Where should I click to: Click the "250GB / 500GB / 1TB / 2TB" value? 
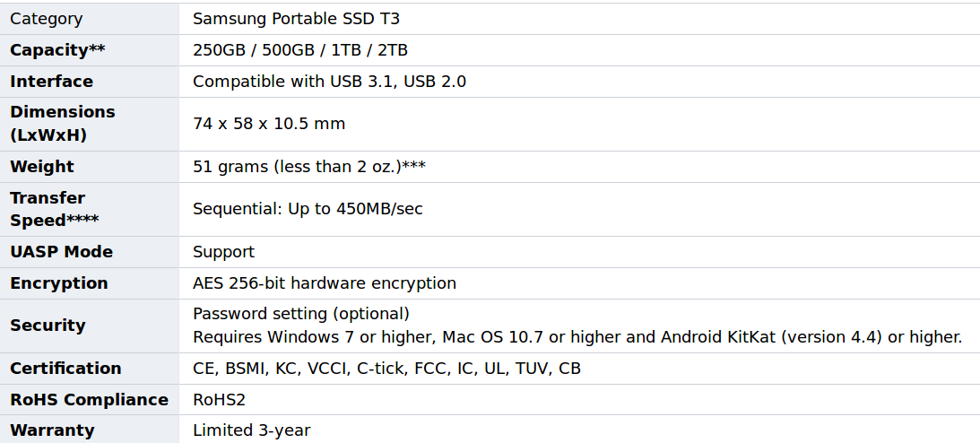click(x=300, y=50)
